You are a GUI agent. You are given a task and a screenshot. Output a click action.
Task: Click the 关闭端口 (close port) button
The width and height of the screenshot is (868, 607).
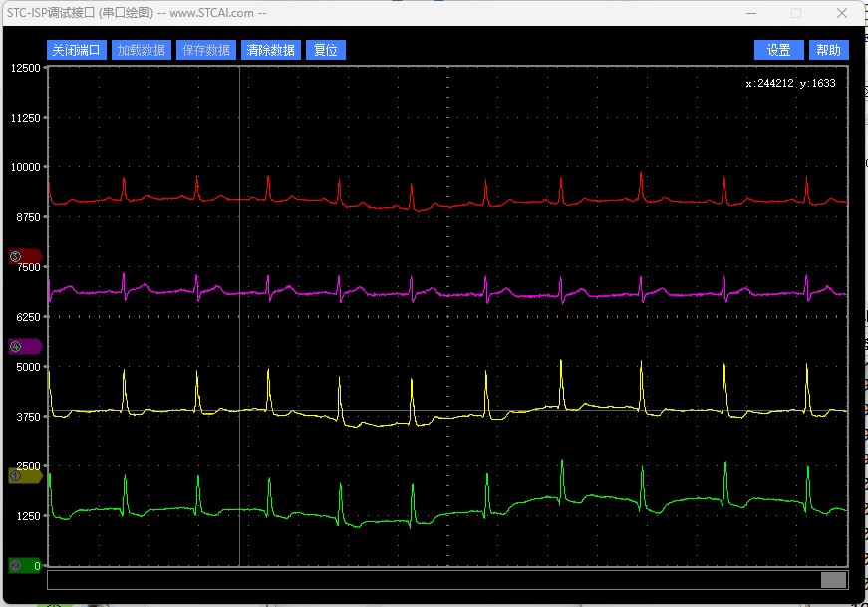click(x=77, y=50)
